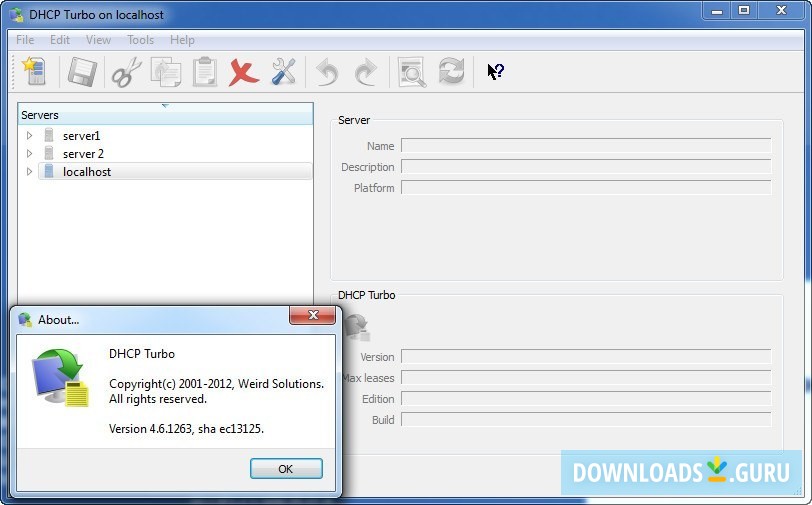Click the localhost server icon
The height and width of the screenshot is (505, 812).
point(49,171)
